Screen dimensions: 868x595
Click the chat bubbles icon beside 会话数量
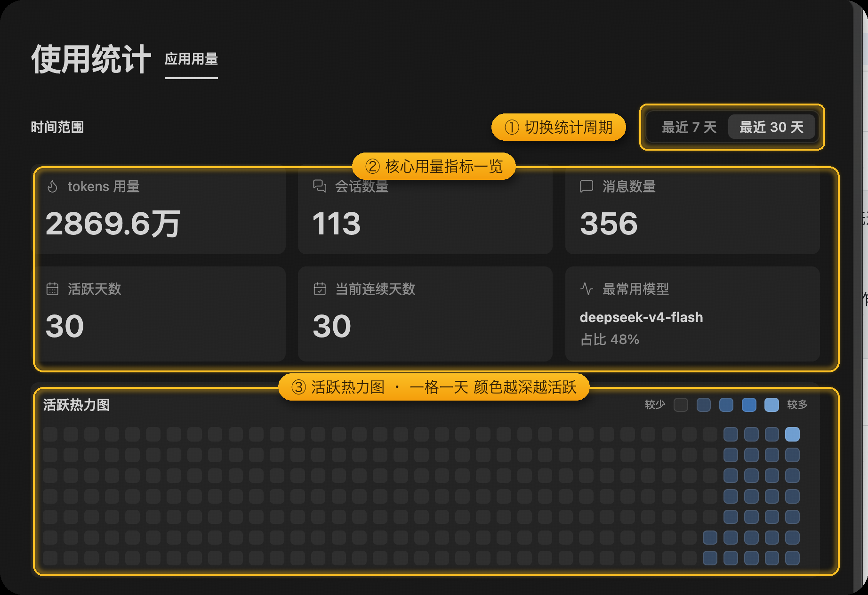click(x=320, y=186)
